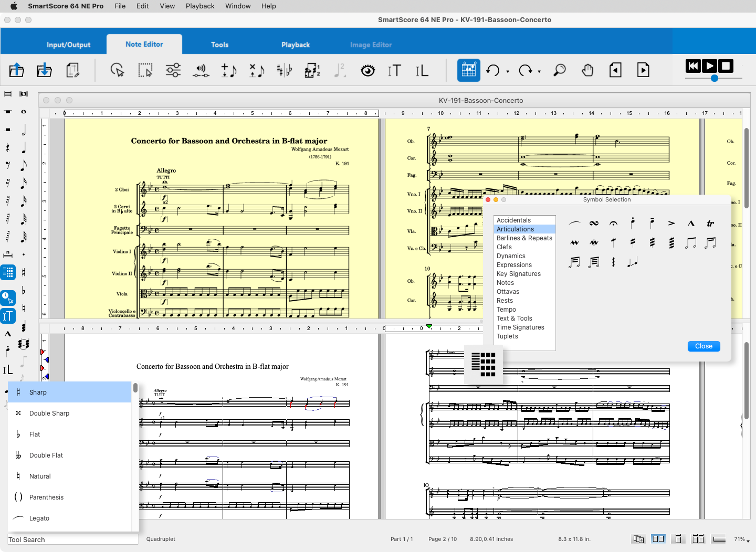Select the eye (view) icon in toolbar
This screenshot has width=756, height=552.
click(368, 70)
